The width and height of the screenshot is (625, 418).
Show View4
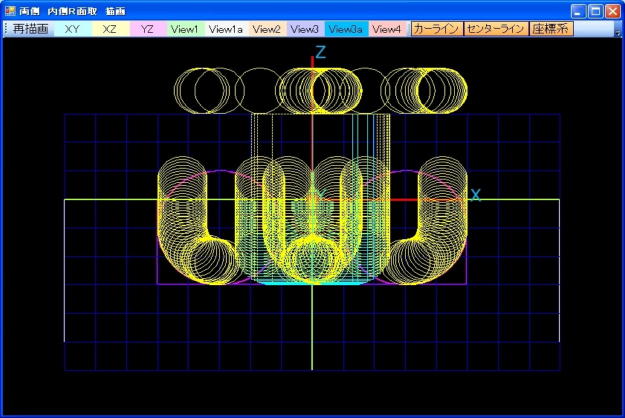[x=388, y=30]
